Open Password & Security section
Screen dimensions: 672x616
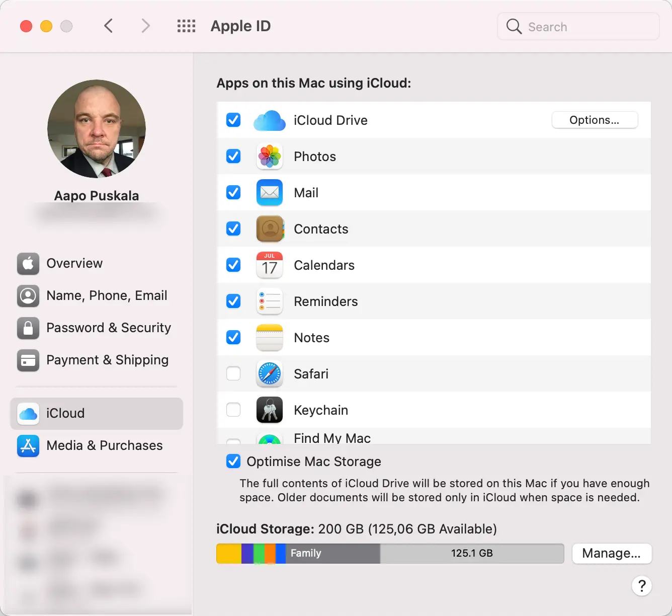point(97,328)
